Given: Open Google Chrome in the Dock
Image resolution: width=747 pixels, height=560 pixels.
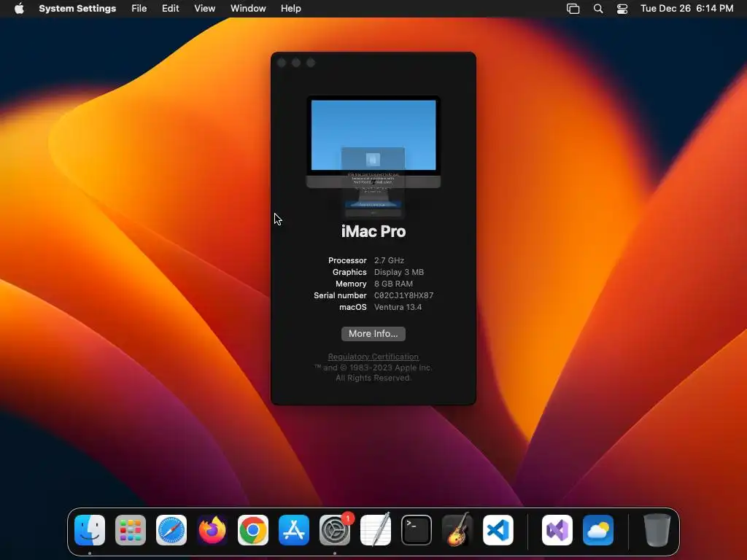Looking at the screenshot, I should point(253,530).
